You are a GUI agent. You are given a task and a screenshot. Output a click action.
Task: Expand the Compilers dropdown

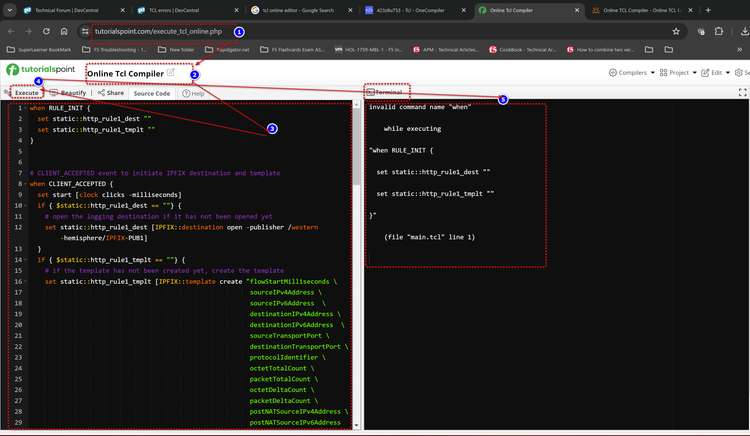coord(633,72)
